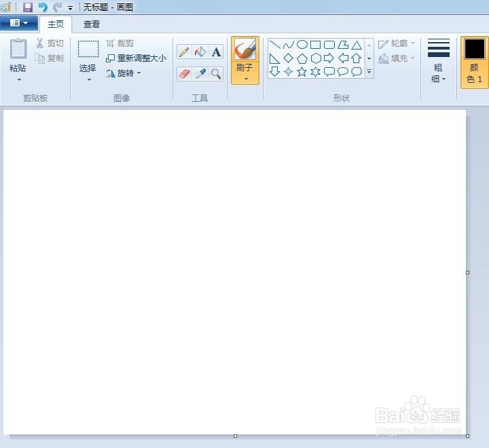
Task: Choose the Five-point star shape
Action: click(302, 72)
